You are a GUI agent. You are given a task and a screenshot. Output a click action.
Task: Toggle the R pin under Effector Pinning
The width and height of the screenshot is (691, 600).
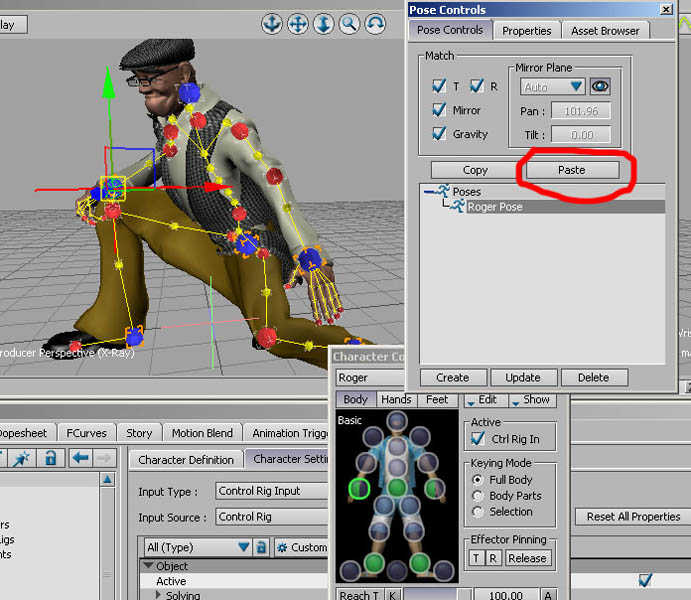click(x=493, y=558)
